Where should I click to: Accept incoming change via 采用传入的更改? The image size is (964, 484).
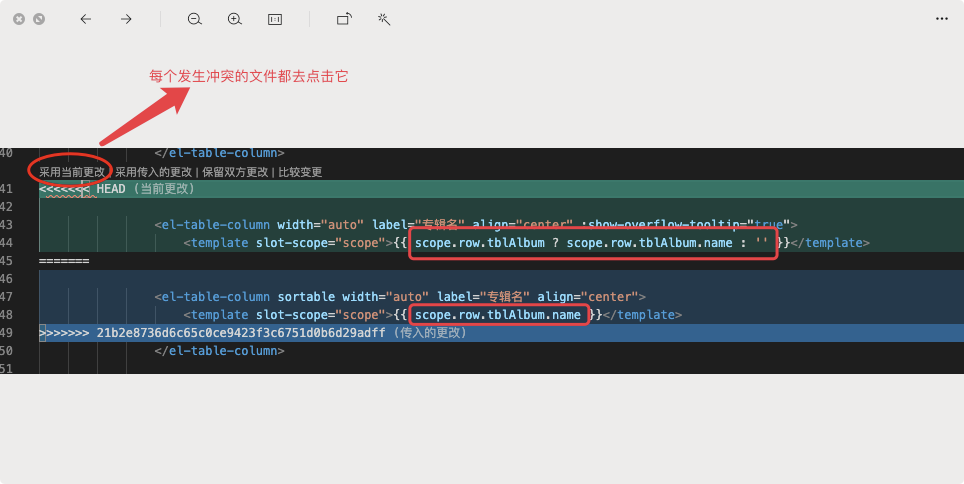pos(154,172)
